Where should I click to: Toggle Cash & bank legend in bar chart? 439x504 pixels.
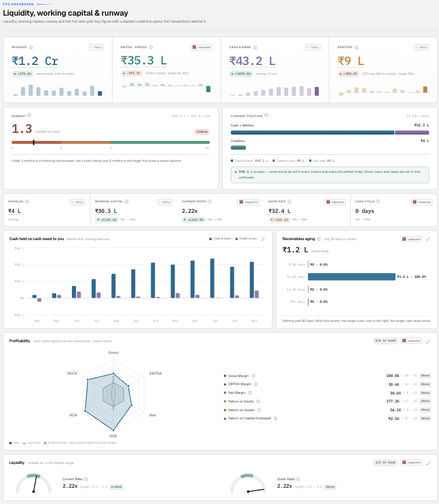220,239
